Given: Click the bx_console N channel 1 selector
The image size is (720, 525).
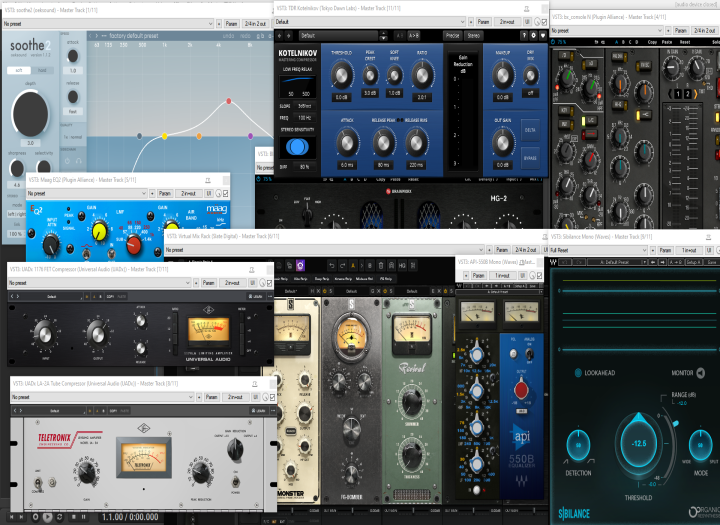Looking at the screenshot, I should tap(677, 94).
